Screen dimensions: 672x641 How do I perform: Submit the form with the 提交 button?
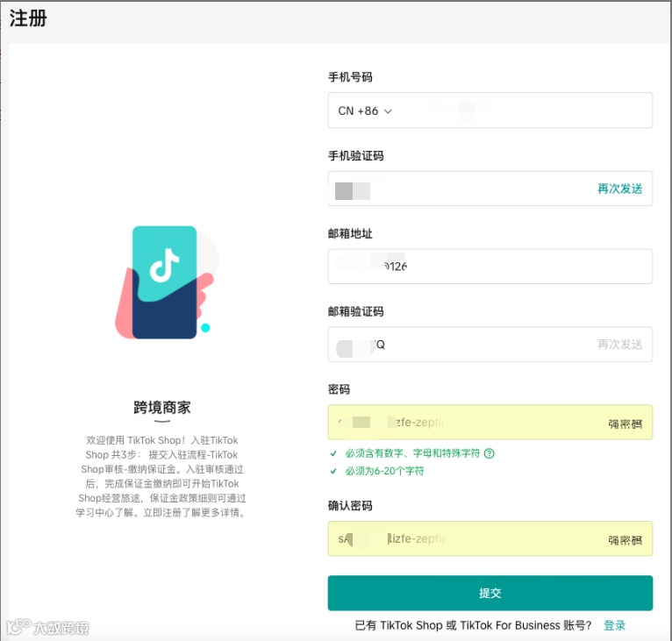[x=490, y=593]
